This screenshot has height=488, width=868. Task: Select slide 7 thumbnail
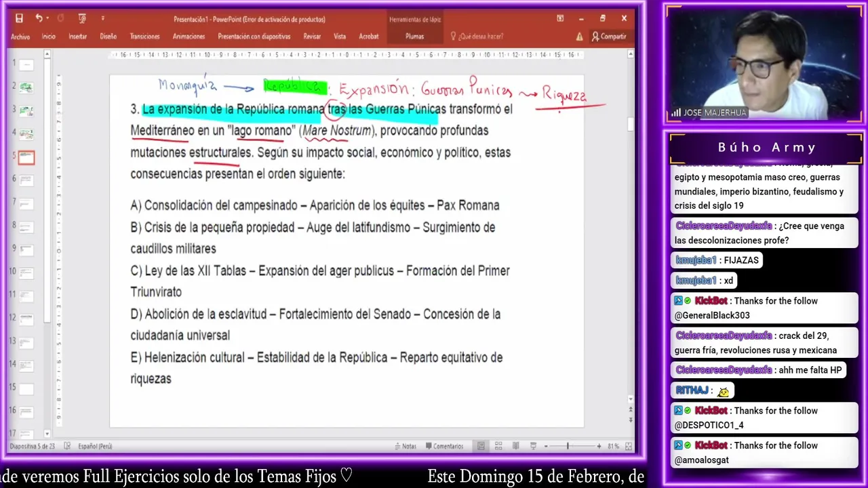tap(26, 203)
